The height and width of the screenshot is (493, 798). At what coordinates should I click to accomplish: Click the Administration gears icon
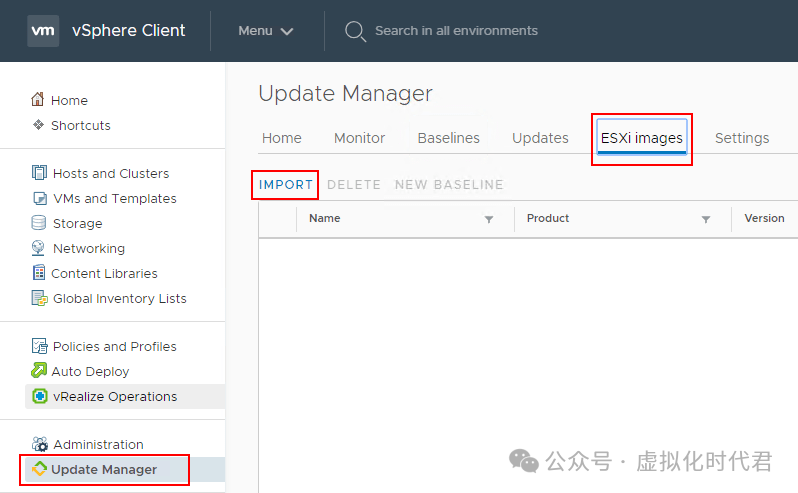[40, 444]
